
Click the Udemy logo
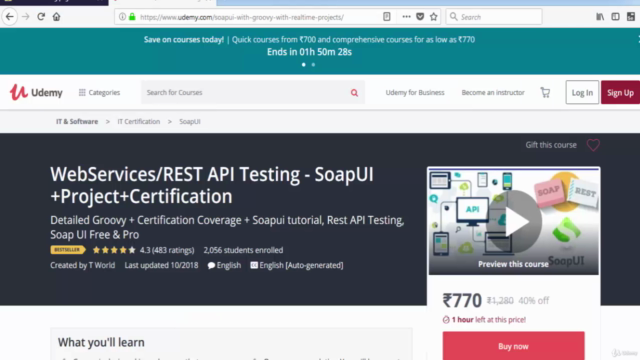pyautogui.click(x=36, y=92)
